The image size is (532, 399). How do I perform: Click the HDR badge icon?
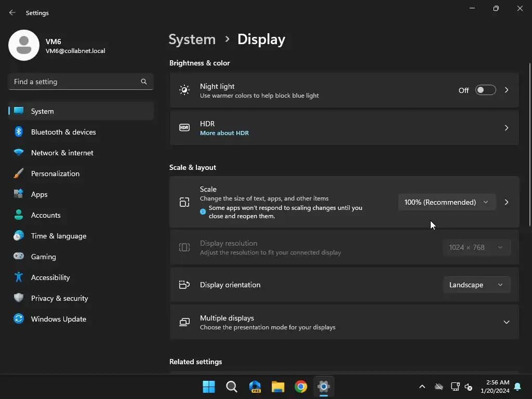coord(184,128)
